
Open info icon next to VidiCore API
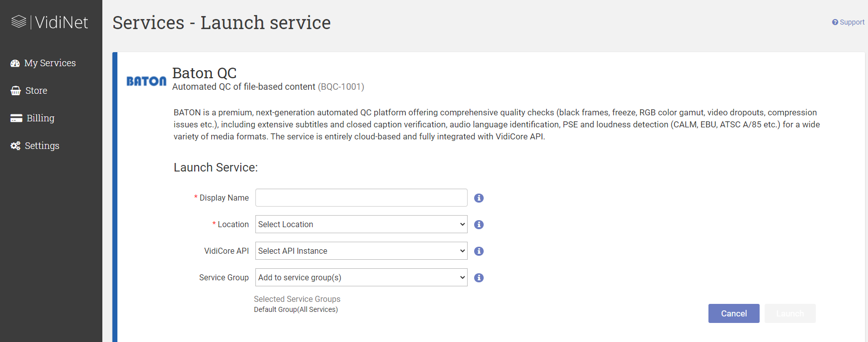coord(479,251)
